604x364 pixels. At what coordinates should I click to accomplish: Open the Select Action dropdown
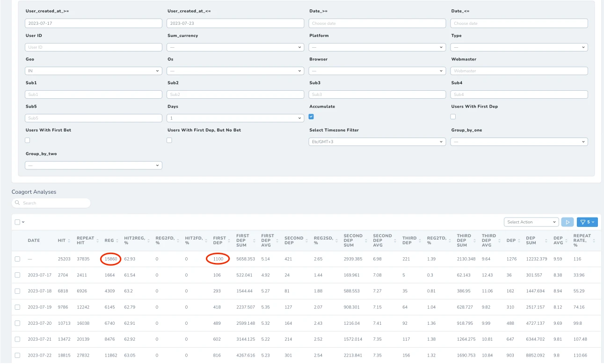click(531, 222)
